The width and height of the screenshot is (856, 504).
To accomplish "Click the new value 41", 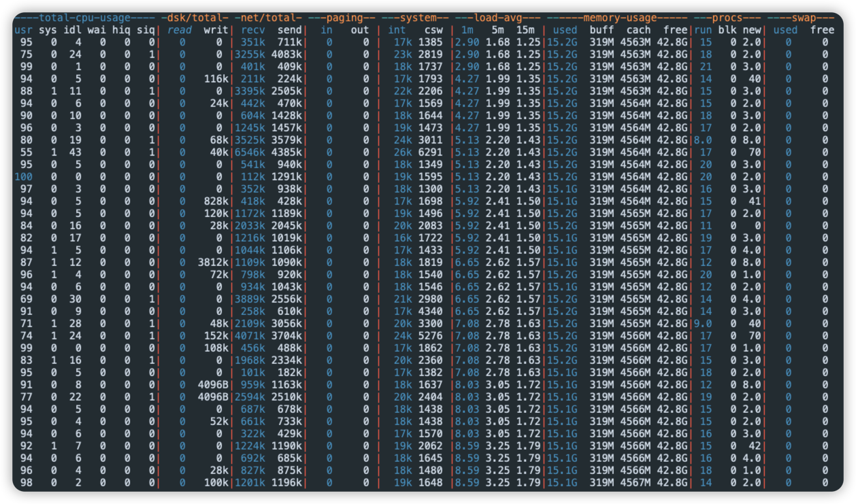I will pyautogui.click(x=755, y=201).
